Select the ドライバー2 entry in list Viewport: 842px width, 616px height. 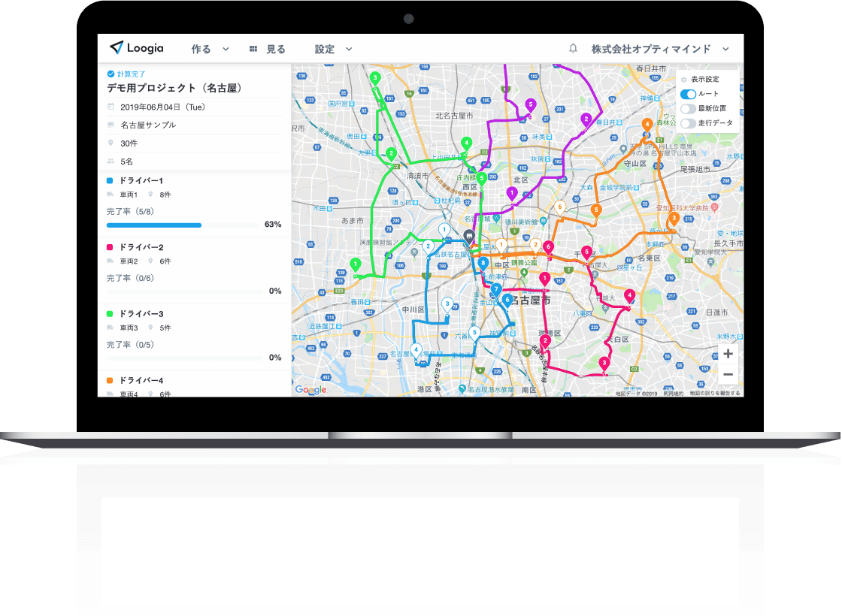pos(141,247)
